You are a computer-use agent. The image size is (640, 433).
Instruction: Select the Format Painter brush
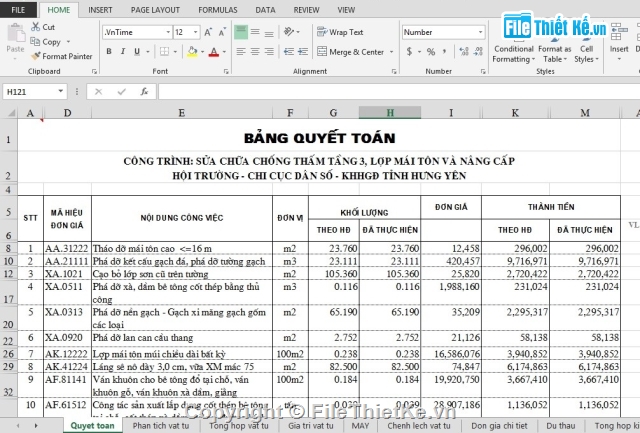(x=36, y=56)
